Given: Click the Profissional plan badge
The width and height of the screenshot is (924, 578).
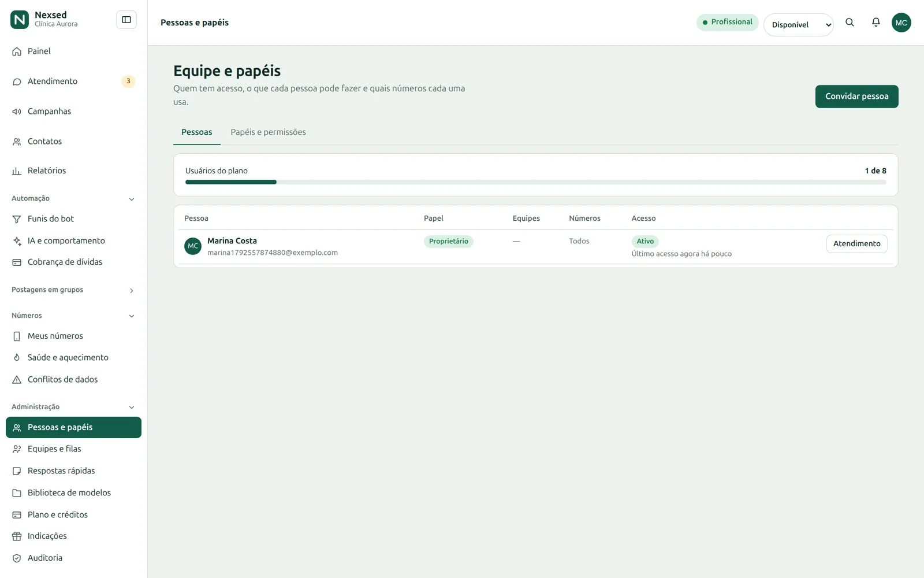Looking at the screenshot, I should [727, 22].
